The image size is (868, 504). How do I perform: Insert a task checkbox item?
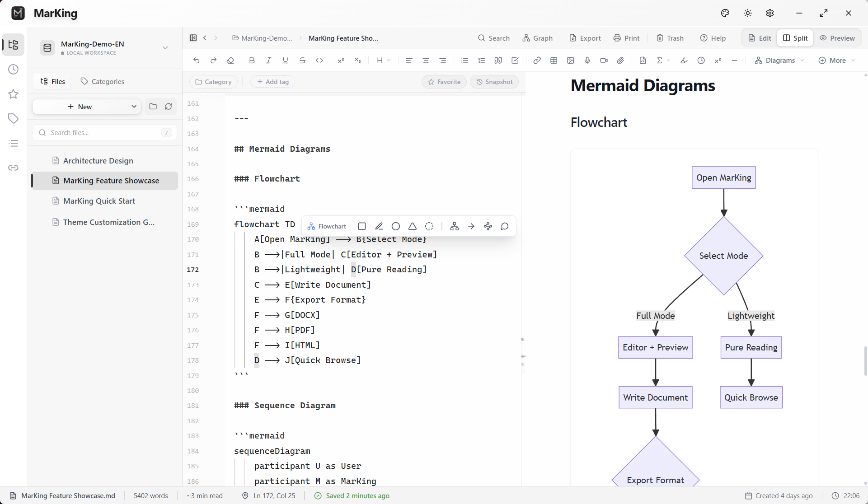click(515, 61)
